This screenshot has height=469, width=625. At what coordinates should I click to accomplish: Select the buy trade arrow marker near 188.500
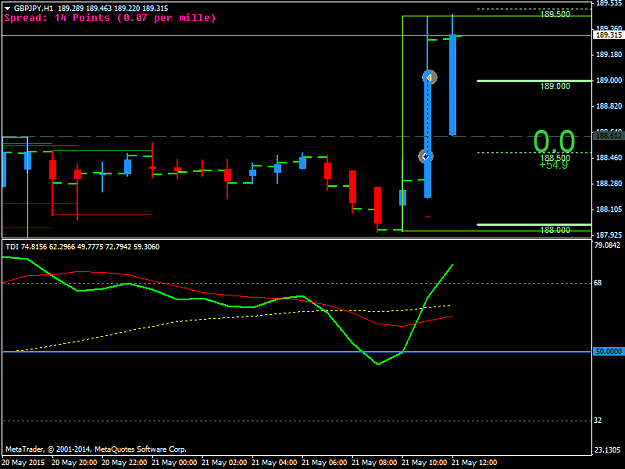[x=426, y=156]
